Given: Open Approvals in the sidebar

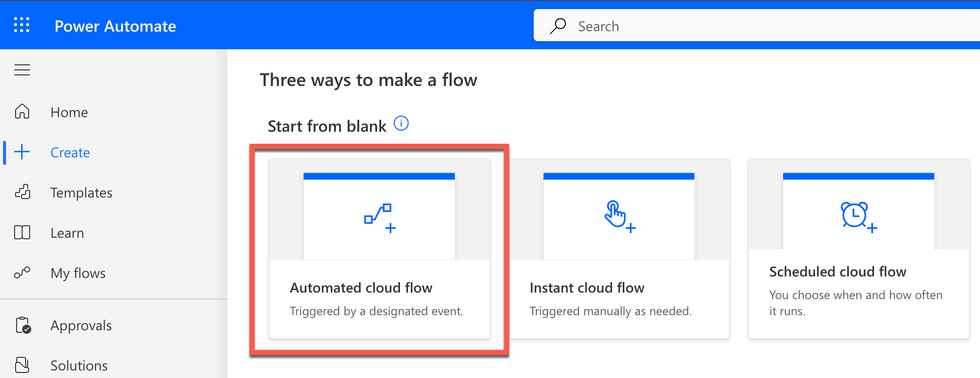Looking at the screenshot, I should [81, 325].
